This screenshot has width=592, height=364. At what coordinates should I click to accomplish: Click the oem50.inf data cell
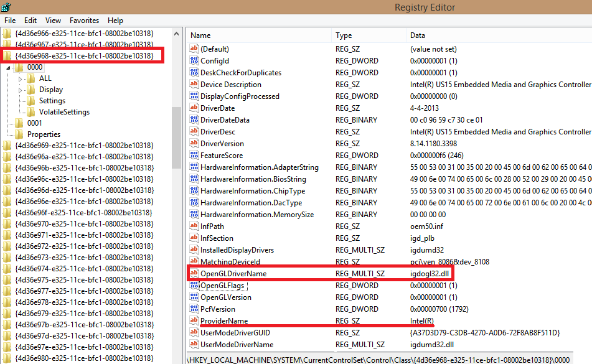(x=426, y=226)
